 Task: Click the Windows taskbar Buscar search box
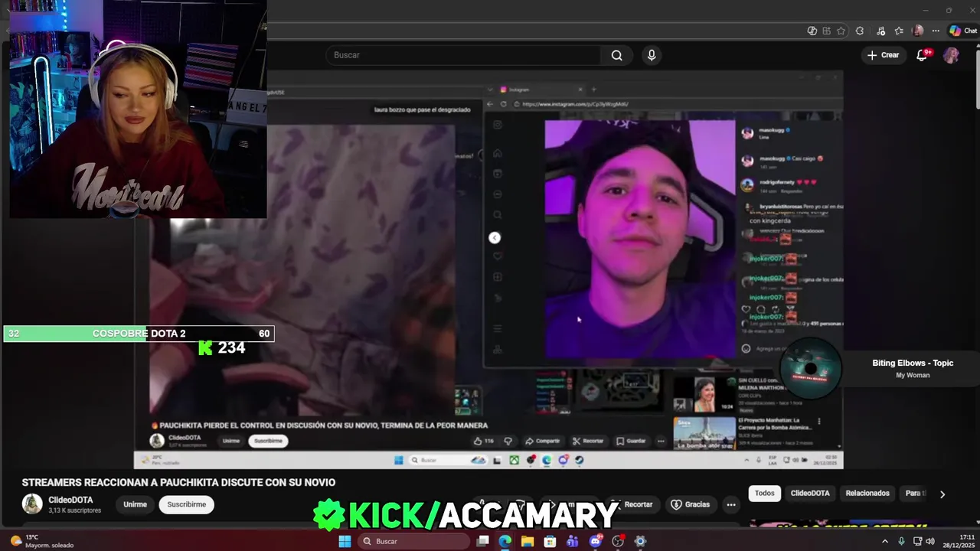[x=413, y=541]
